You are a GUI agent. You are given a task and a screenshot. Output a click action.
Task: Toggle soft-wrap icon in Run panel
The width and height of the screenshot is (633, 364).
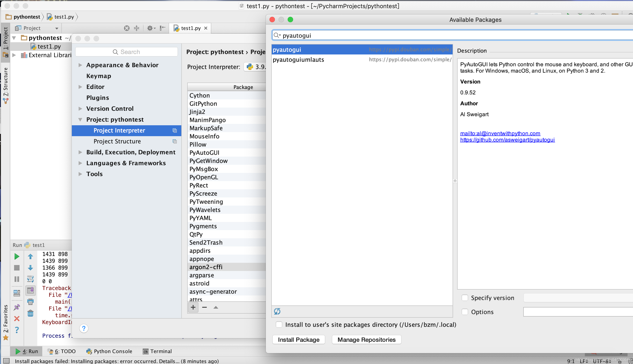tap(30, 279)
